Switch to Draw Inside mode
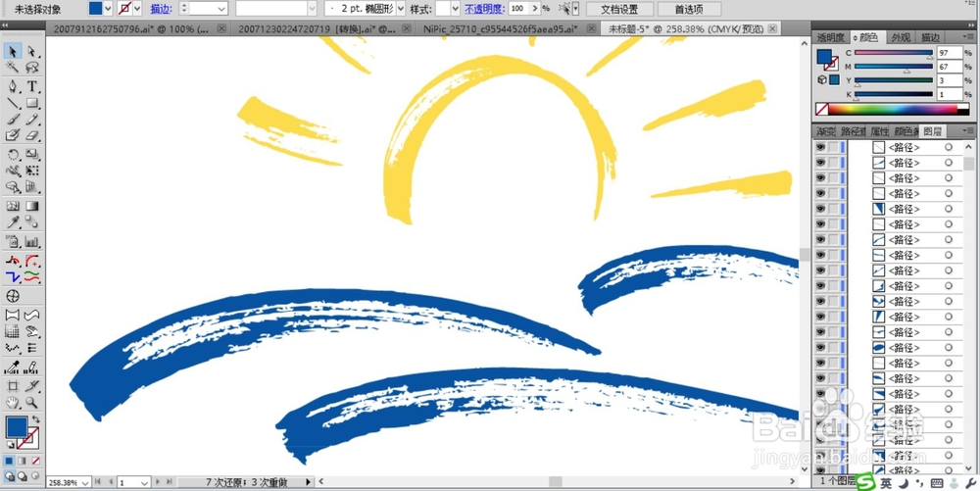This screenshot has height=491, width=980. coord(35,476)
